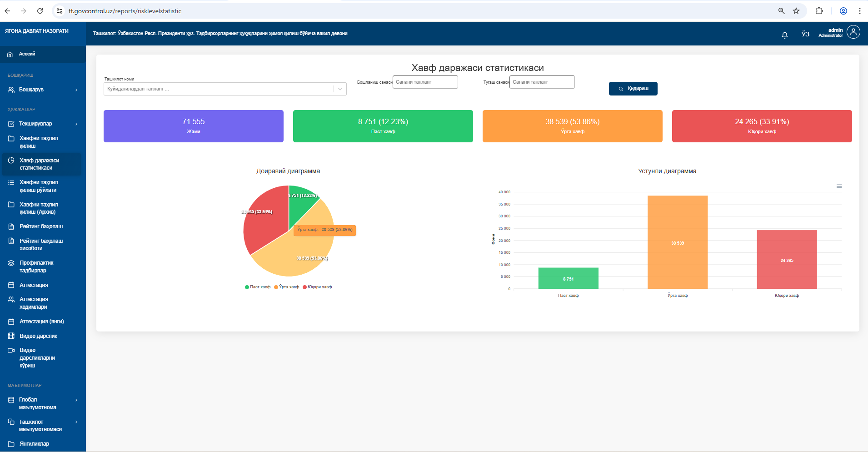
Task: Toggle the Паст хавф pie legend item
Action: pyautogui.click(x=258, y=287)
